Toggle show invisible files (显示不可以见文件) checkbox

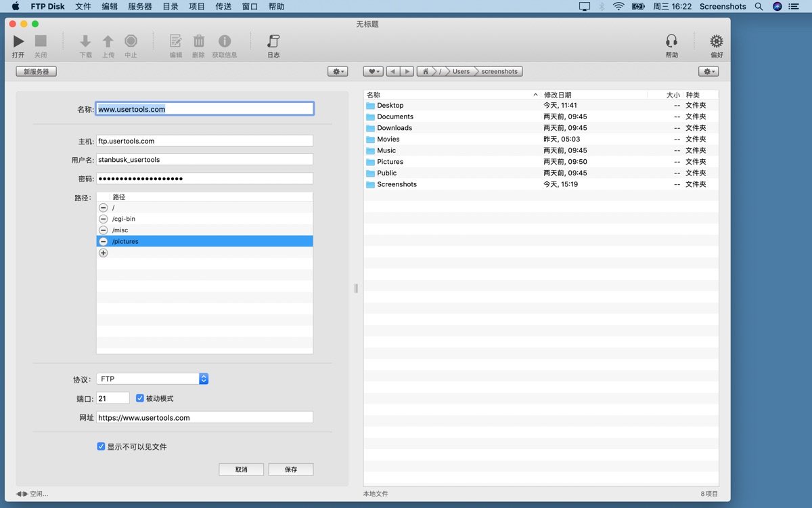[101, 446]
